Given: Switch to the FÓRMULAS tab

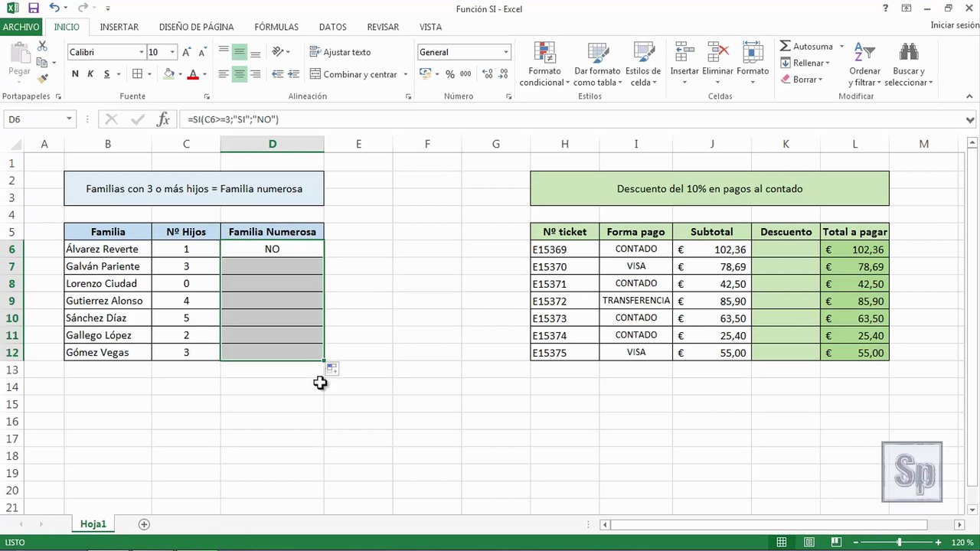Looking at the screenshot, I should [x=276, y=27].
